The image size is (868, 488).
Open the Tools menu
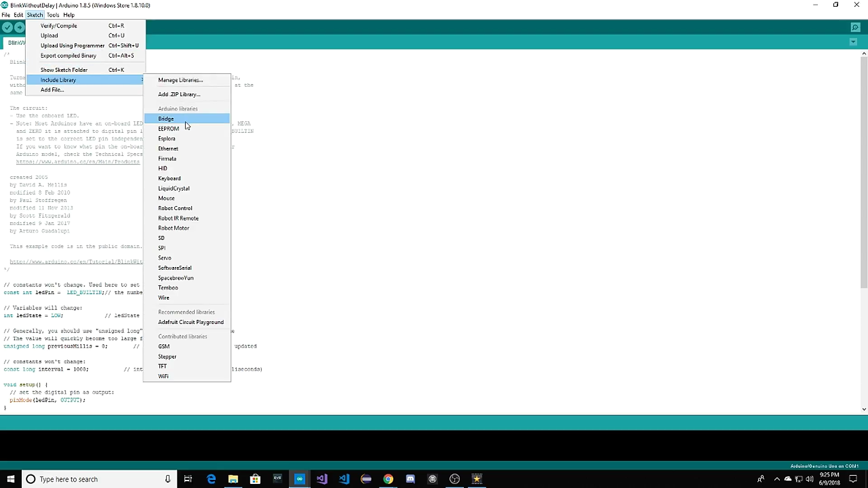coord(53,15)
